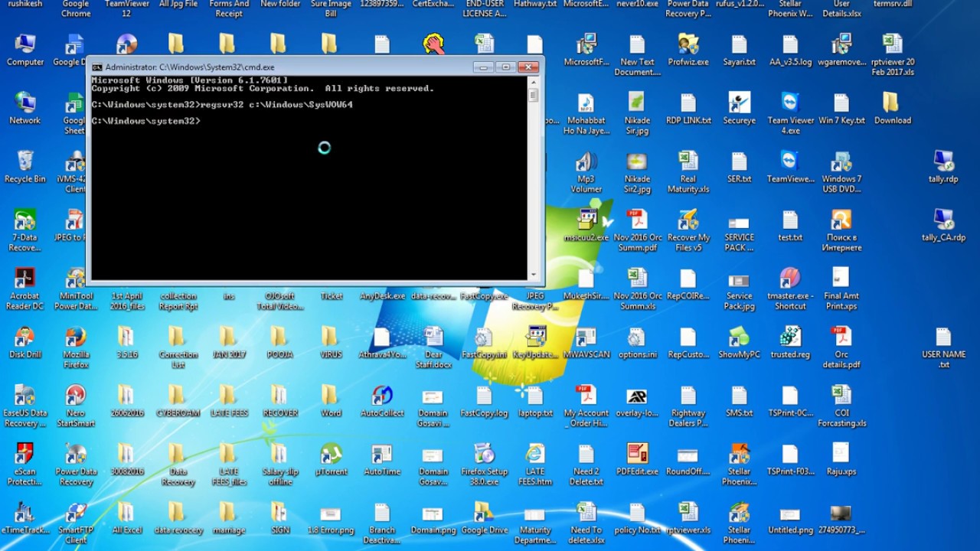Open Win 7 Key.txt file

[x=841, y=108]
